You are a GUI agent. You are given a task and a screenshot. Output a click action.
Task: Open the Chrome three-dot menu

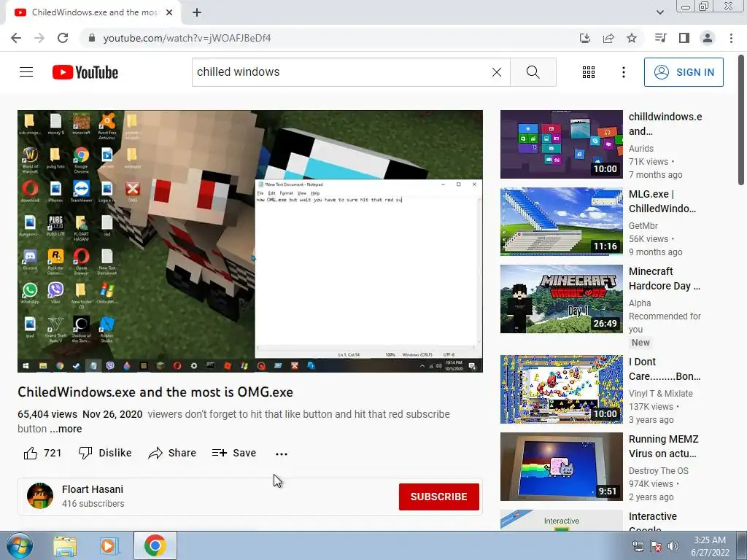(x=731, y=38)
